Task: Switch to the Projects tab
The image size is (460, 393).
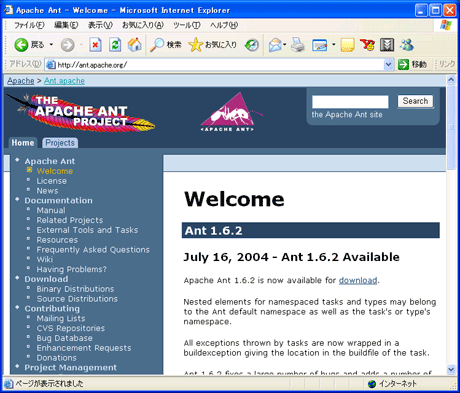Action: tap(60, 143)
